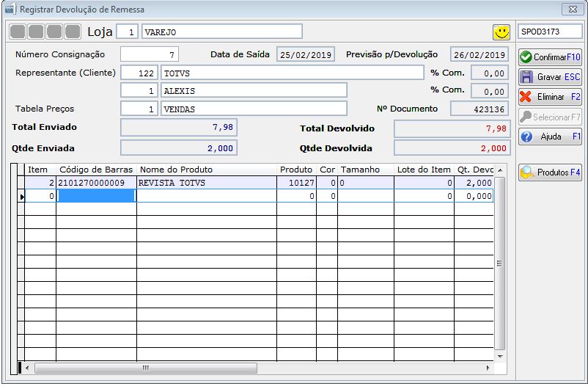This screenshot has width=588, height=389.
Task: Click the Qt. Devo column header
Action: pyautogui.click(x=474, y=170)
